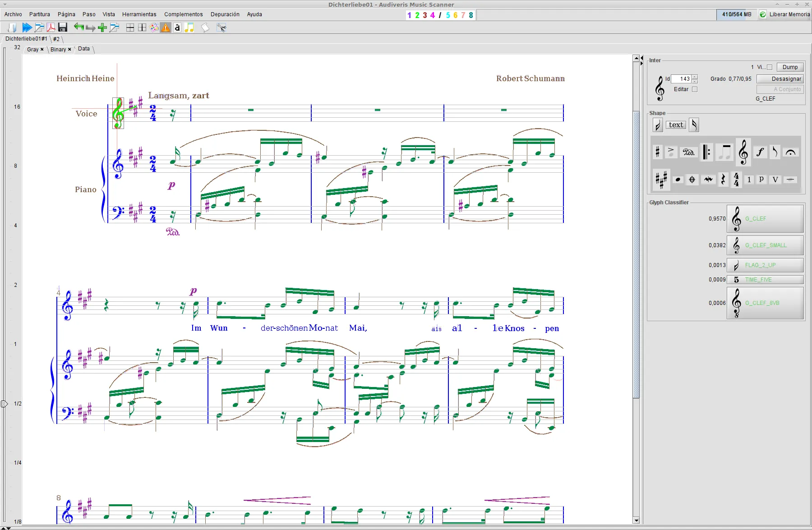Choose FLAG_2_UP classifier result

click(765, 265)
